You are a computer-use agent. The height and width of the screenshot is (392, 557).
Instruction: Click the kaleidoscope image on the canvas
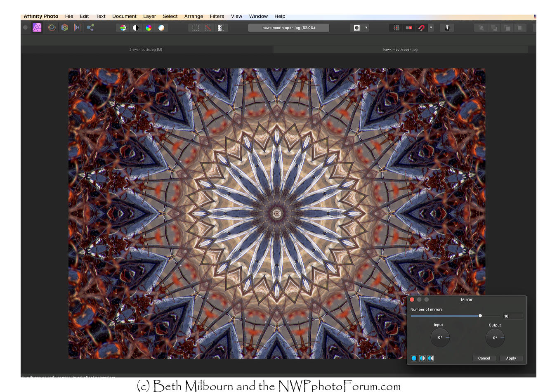pyautogui.click(x=277, y=213)
